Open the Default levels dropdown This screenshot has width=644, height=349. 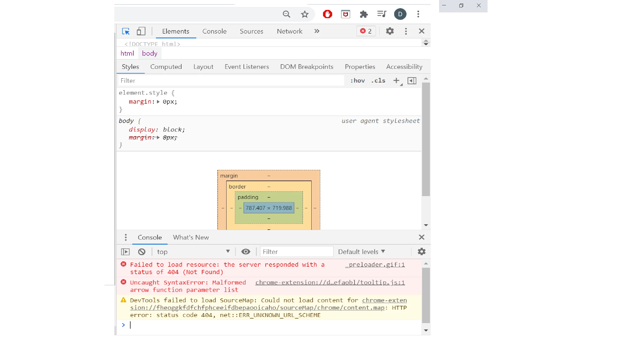[361, 252]
